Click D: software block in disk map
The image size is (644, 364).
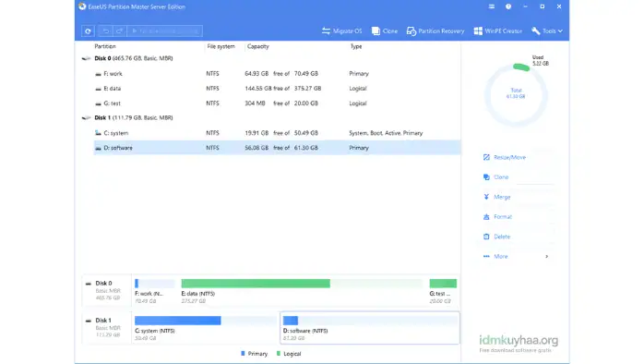(x=370, y=327)
